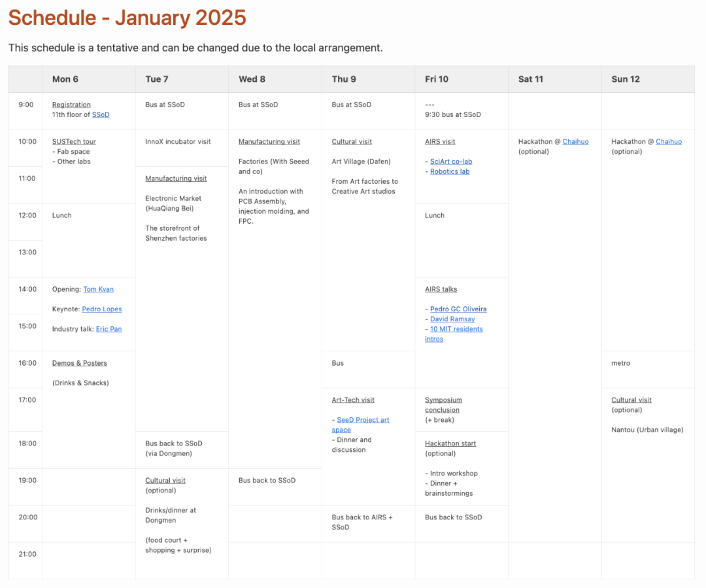
Task: Click the "9:30 bus at SSoD" entry
Action: (x=453, y=114)
